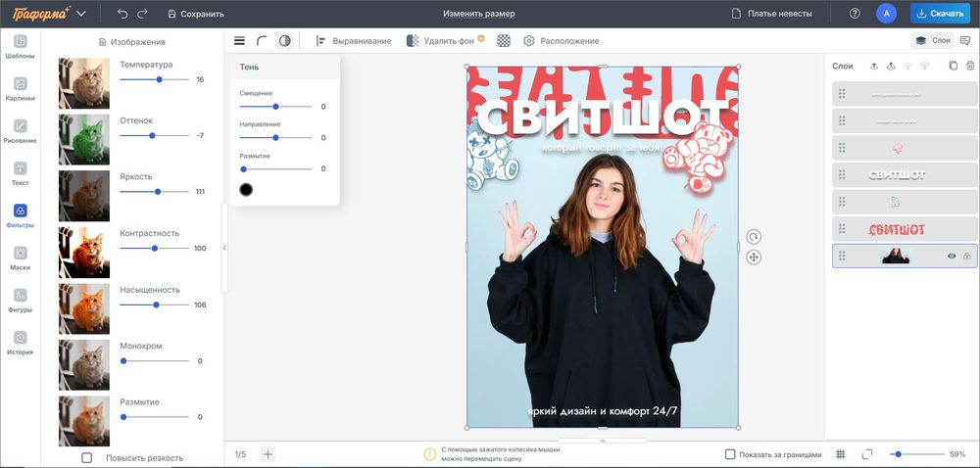This screenshot has width=980, height=468.
Task: Adjust the Монохром slider
Action: (x=155, y=360)
